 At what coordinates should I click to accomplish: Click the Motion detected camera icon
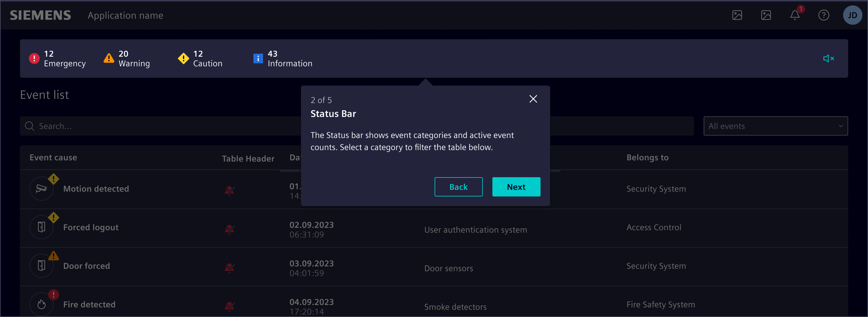[x=42, y=189]
